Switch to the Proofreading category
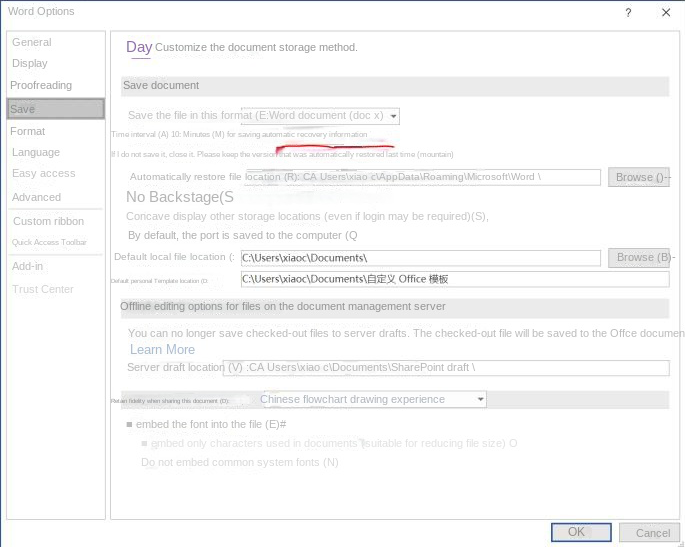This screenshot has height=547, width=685. pyautogui.click(x=41, y=85)
